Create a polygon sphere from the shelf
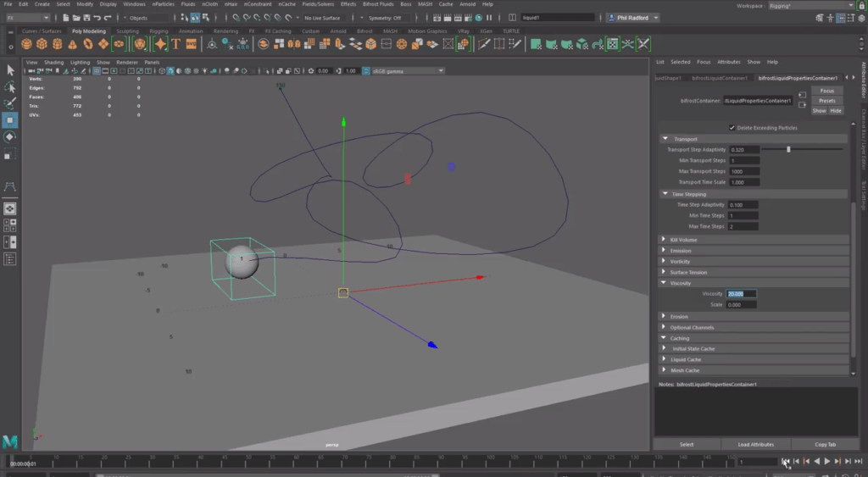 click(x=26, y=44)
